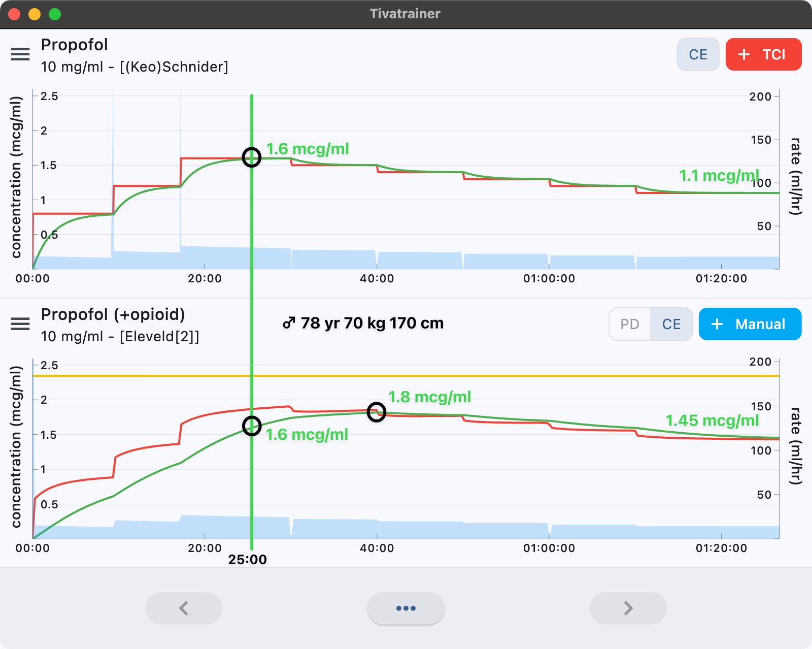
Task: Open patient details 78 yr 70 kg 170 cm
Action: 363,323
